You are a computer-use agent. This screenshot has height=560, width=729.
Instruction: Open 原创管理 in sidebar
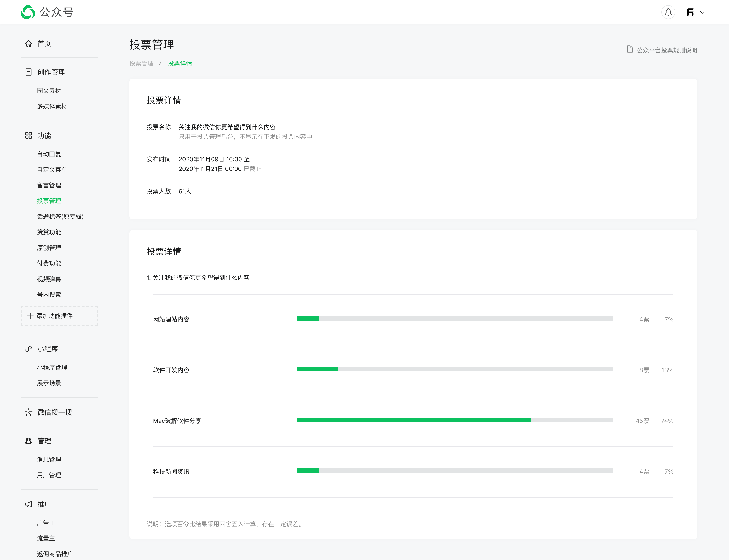tap(49, 248)
